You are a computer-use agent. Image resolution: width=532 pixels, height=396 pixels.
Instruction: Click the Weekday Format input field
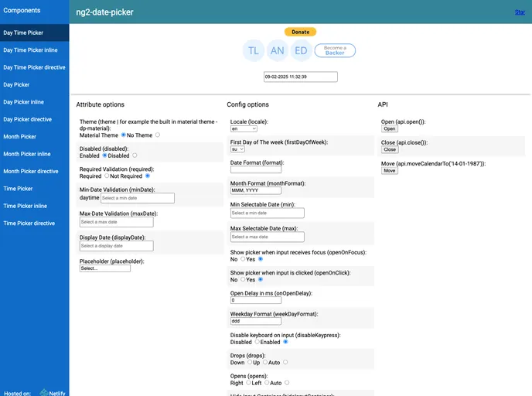pos(256,321)
